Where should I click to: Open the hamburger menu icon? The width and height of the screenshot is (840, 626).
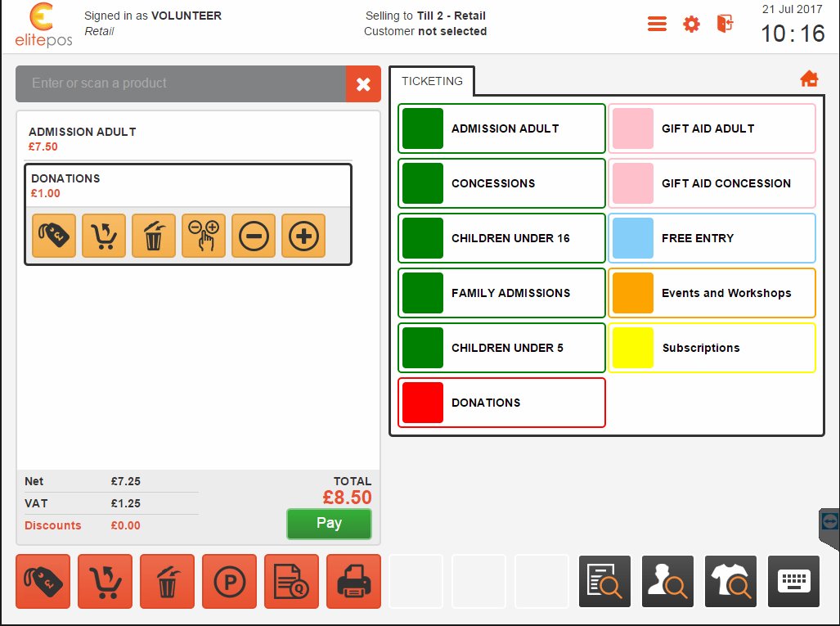(657, 24)
